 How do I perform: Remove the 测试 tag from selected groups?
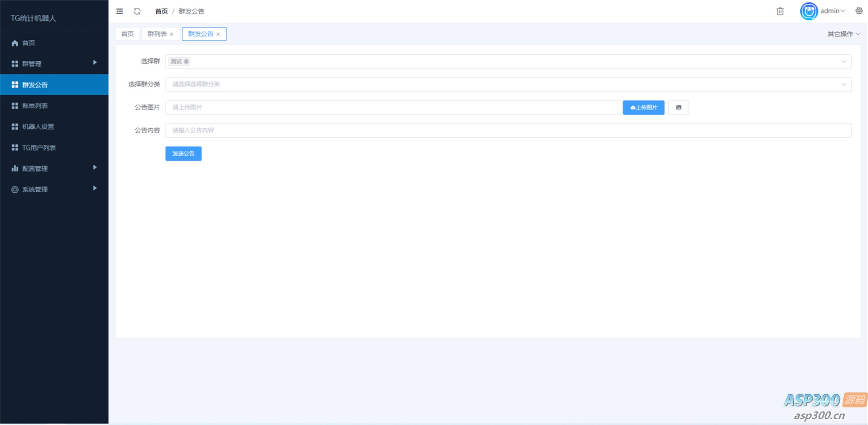[186, 62]
